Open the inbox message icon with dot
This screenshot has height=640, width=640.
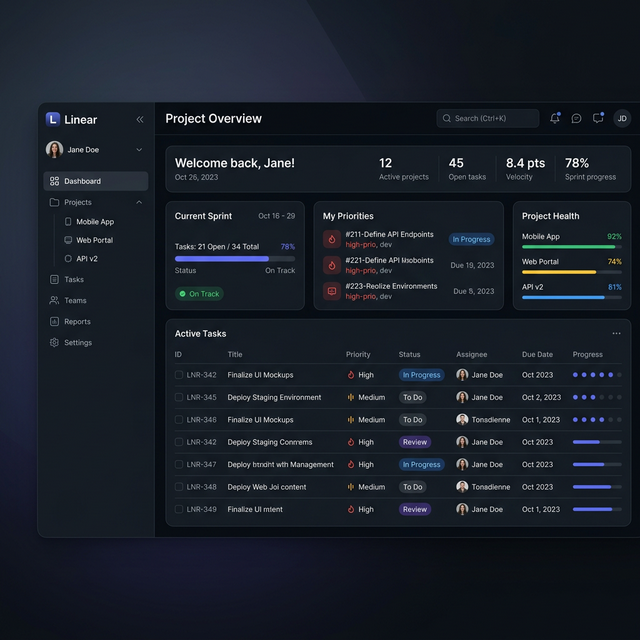[x=598, y=118]
